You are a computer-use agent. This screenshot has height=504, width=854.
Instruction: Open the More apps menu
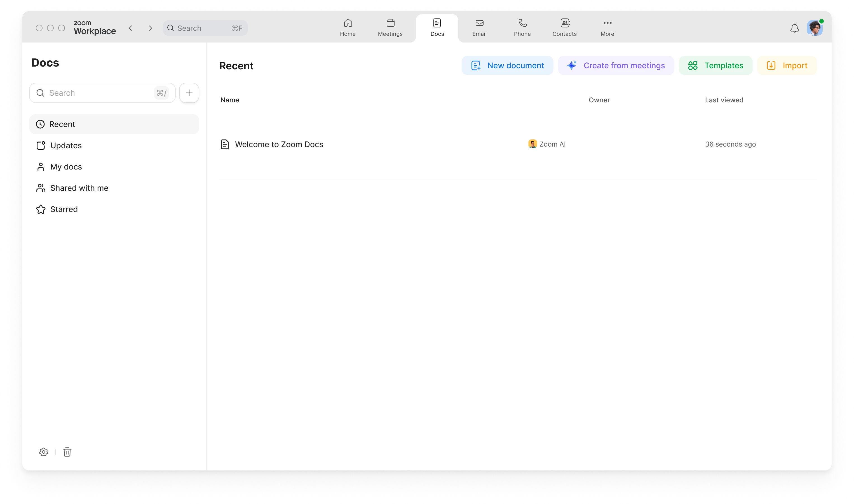point(607,27)
